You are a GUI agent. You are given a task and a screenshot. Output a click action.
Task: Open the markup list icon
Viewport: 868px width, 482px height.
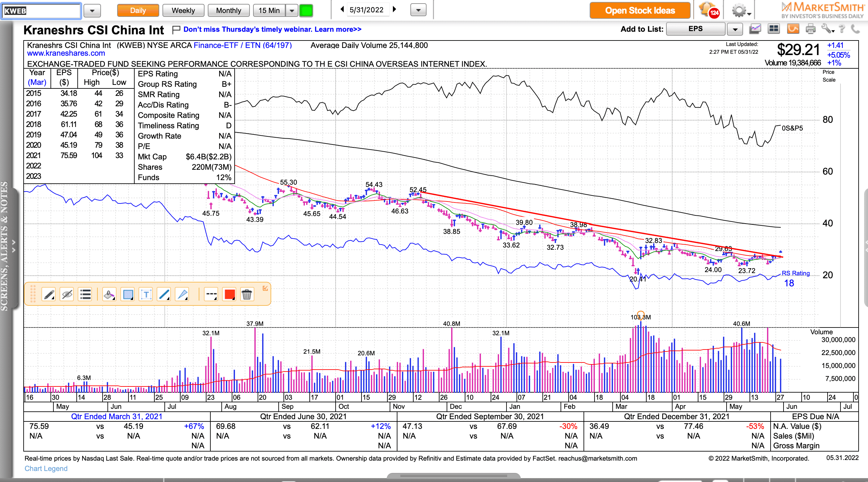[85, 294]
